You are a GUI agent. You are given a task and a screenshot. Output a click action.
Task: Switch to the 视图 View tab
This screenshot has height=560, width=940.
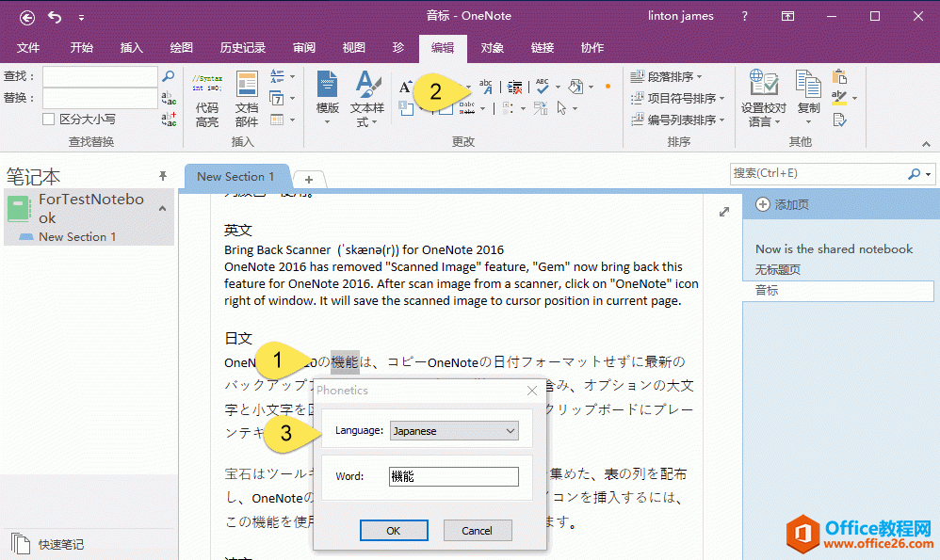pyautogui.click(x=354, y=48)
